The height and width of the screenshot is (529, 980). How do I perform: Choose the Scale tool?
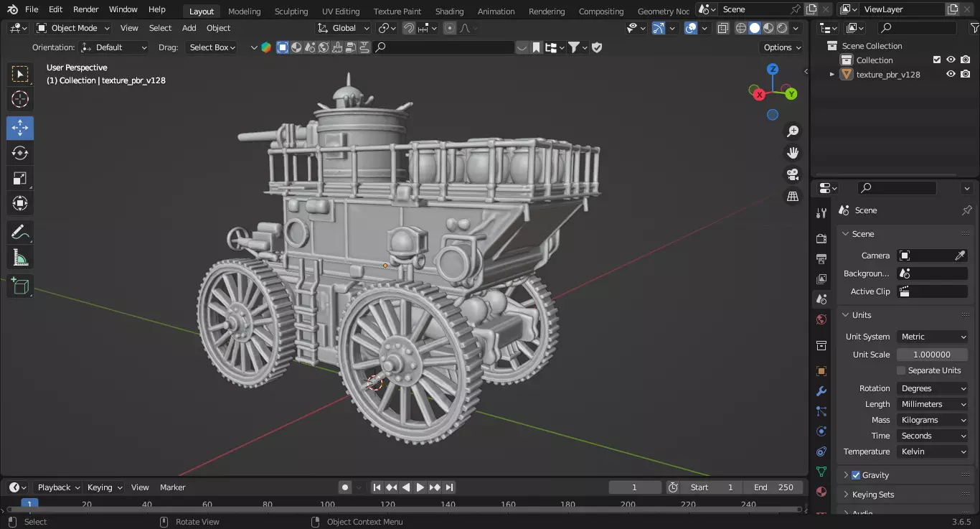point(20,178)
